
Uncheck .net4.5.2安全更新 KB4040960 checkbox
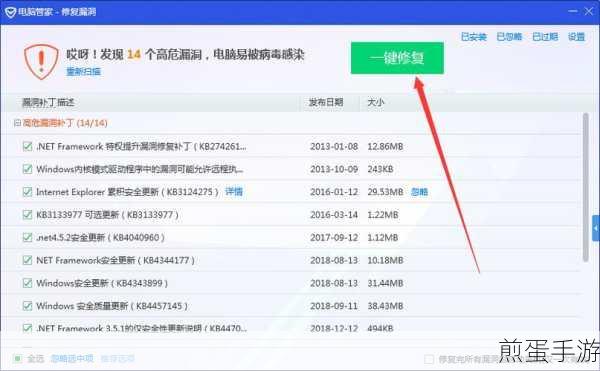pyautogui.click(x=28, y=237)
